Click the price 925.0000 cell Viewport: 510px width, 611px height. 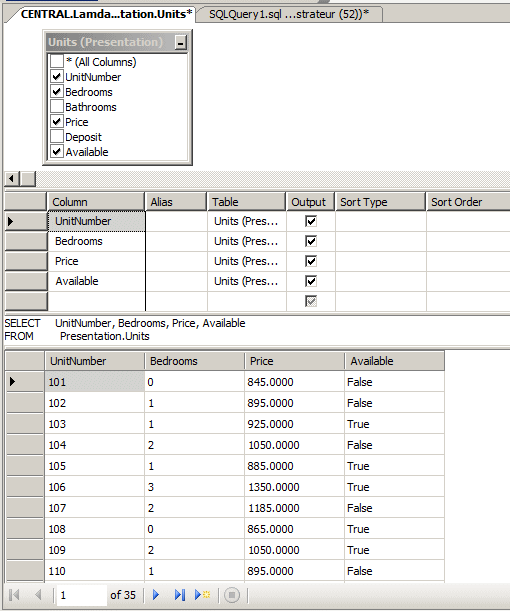tap(295, 424)
